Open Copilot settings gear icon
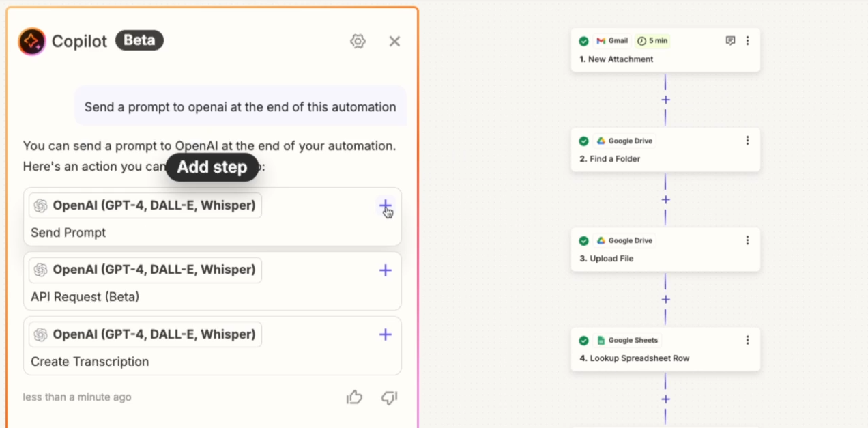 pos(358,42)
